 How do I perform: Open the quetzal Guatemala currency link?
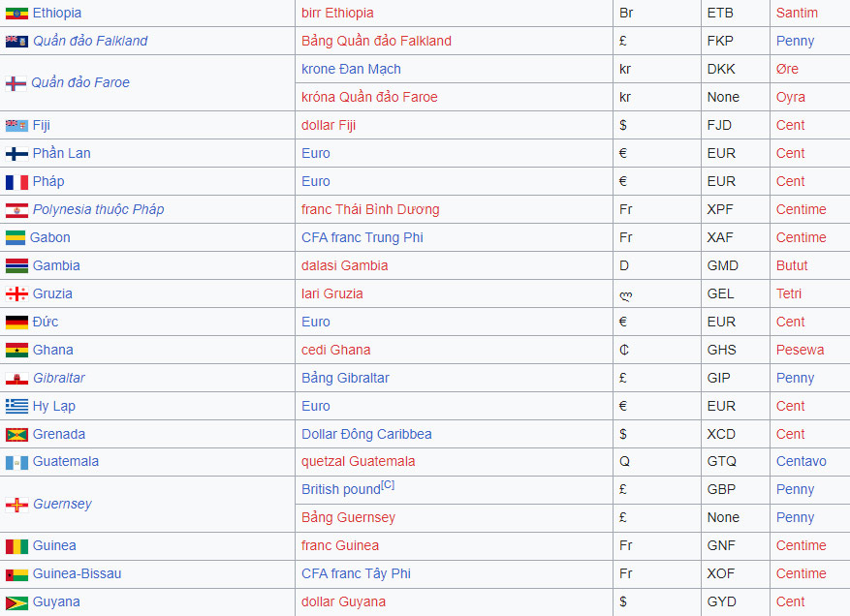pyautogui.click(x=358, y=462)
